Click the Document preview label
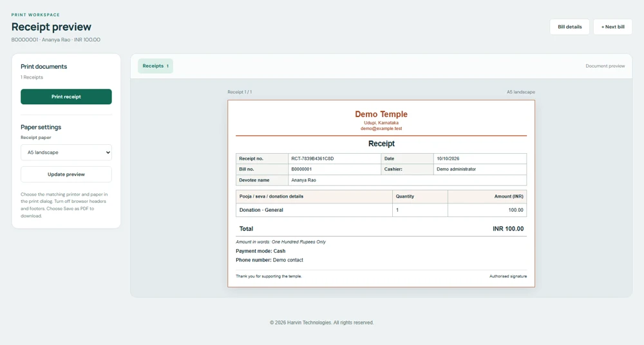The width and height of the screenshot is (644, 345). (x=605, y=66)
